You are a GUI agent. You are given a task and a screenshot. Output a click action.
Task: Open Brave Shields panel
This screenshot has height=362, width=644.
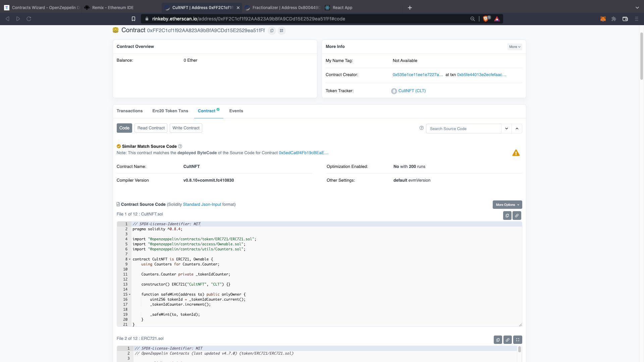(486, 19)
